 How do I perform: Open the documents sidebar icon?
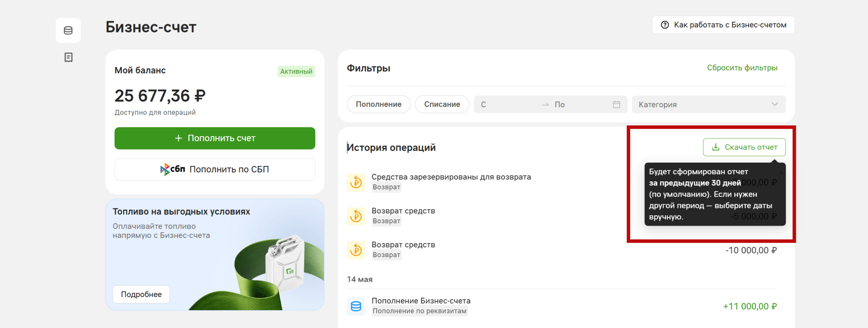pos(68,57)
